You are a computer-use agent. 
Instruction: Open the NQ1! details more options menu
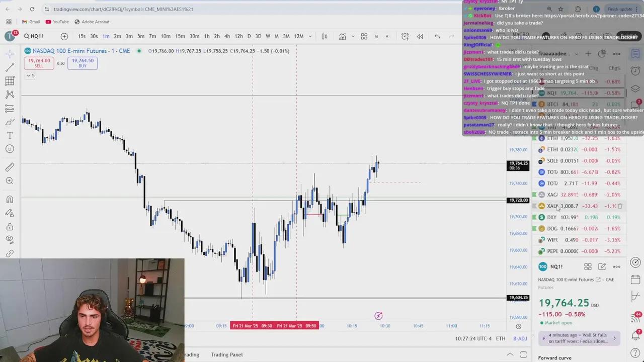tap(617, 266)
